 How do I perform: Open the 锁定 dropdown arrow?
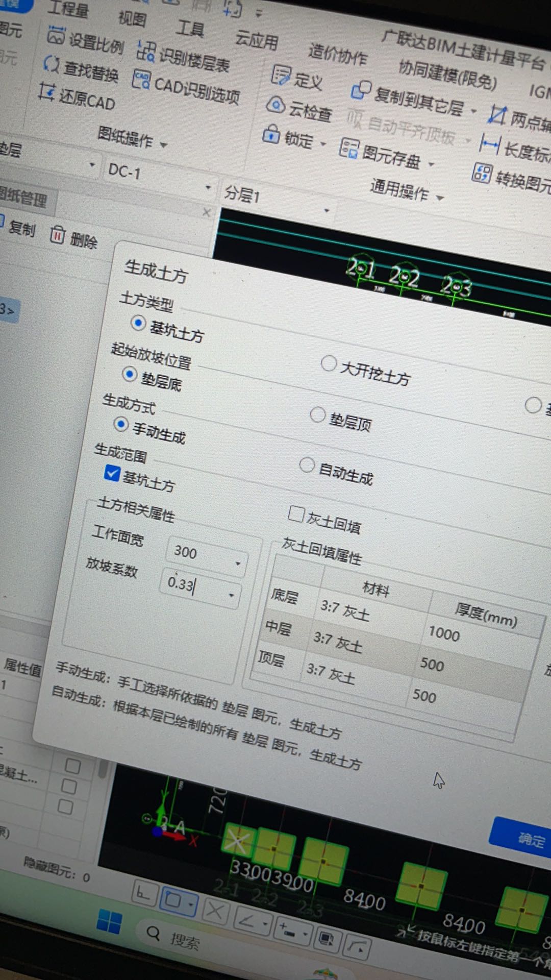click(323, 144)
